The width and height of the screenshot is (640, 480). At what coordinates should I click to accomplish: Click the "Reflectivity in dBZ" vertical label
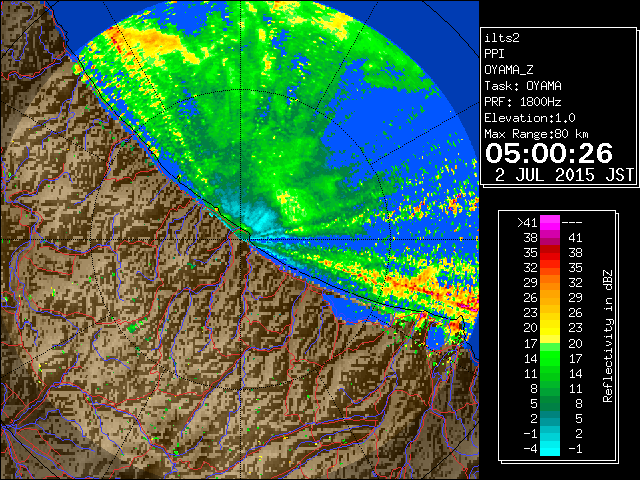[608, 336]
